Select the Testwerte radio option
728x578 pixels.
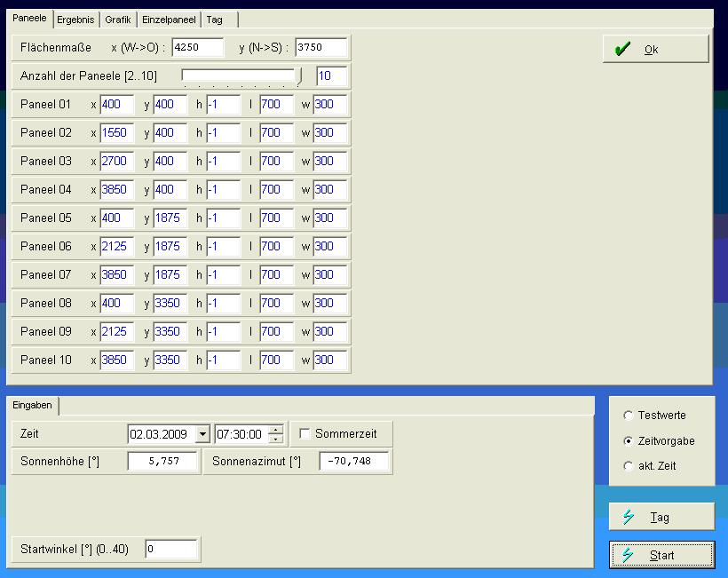[629, 416]
